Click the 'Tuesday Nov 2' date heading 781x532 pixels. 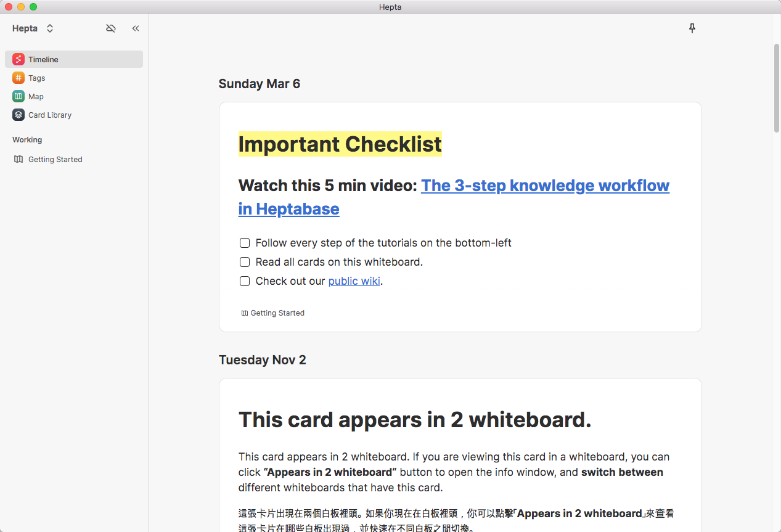pyautogui.click(x=263, y=360)
